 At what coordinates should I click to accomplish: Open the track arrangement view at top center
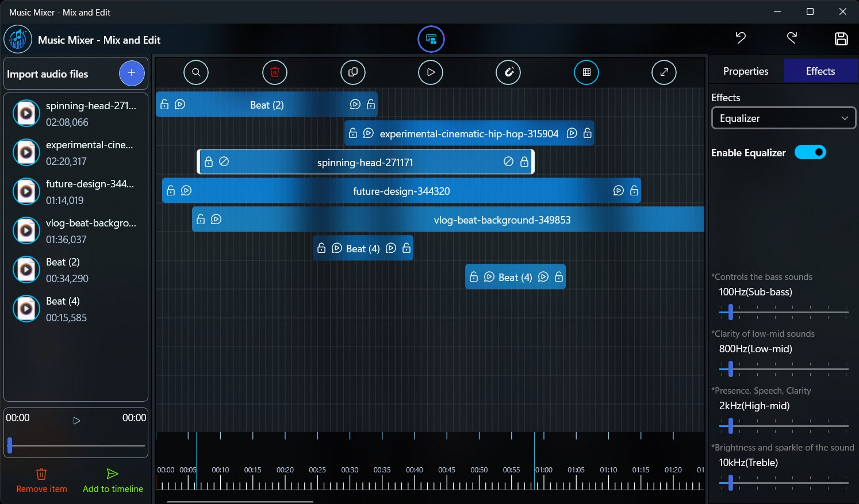pyautogui.click(x=431, y=39)
